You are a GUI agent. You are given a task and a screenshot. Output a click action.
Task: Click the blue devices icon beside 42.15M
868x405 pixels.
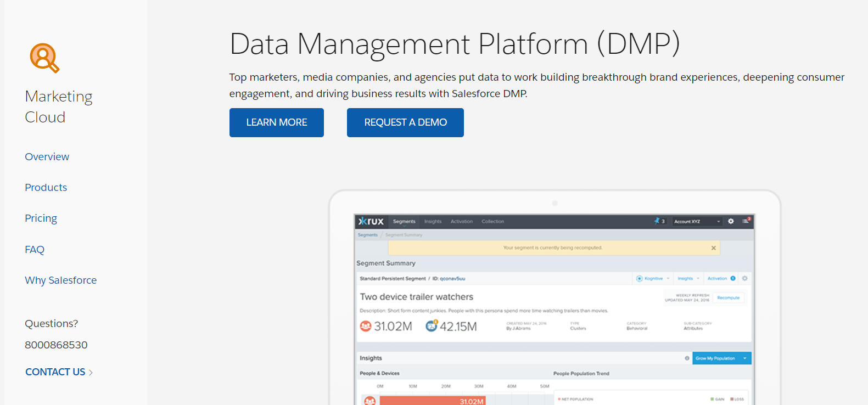[432, 326]
